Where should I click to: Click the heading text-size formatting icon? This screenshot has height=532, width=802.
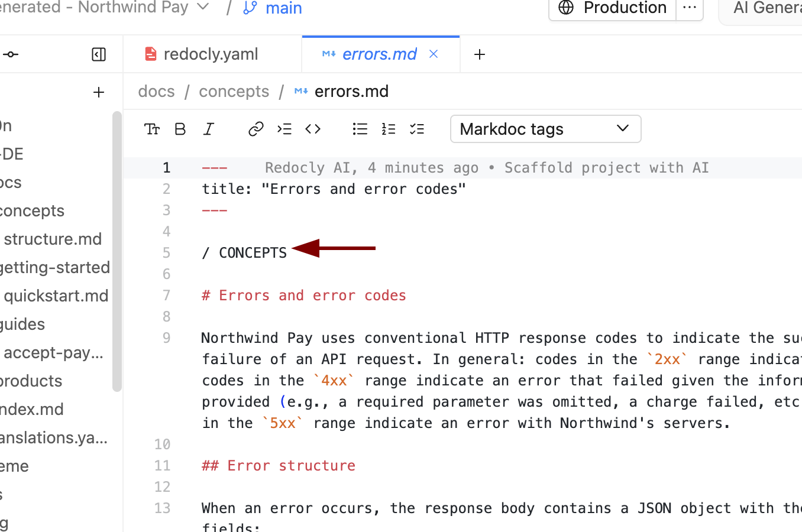[152, 129]
